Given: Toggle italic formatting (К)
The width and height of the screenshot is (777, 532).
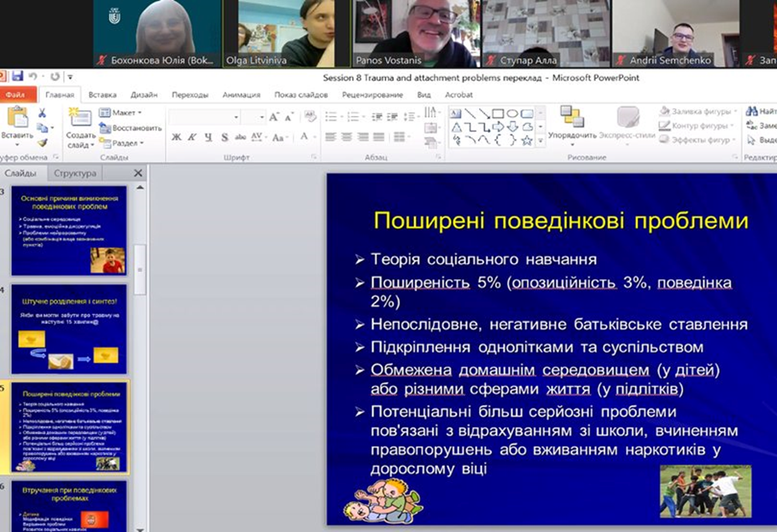Looking at the screenshot, I should coord(192,138).
